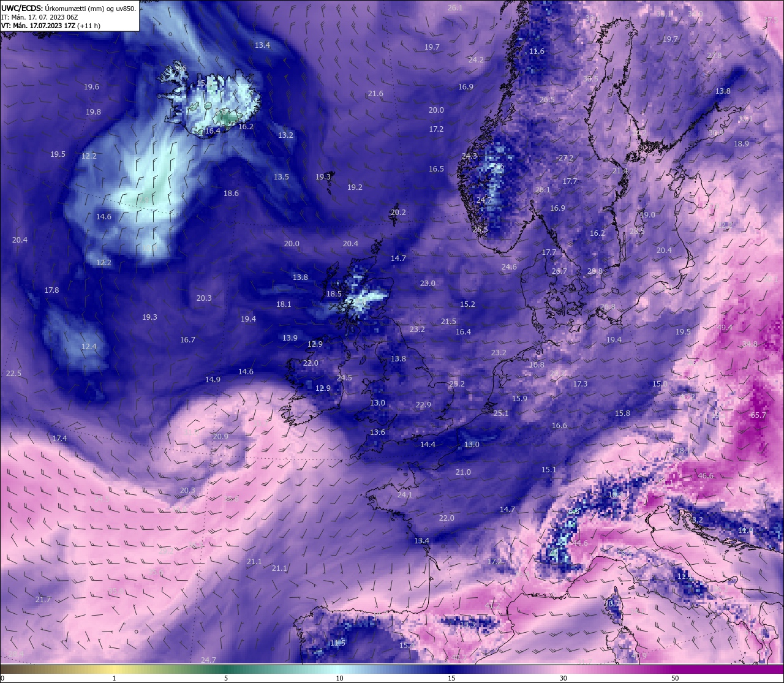Click the 'IT: Mán. 17. 07. 2023 06Z' line
Viewport: 784px width, 683px height.
tap(39, 17)
